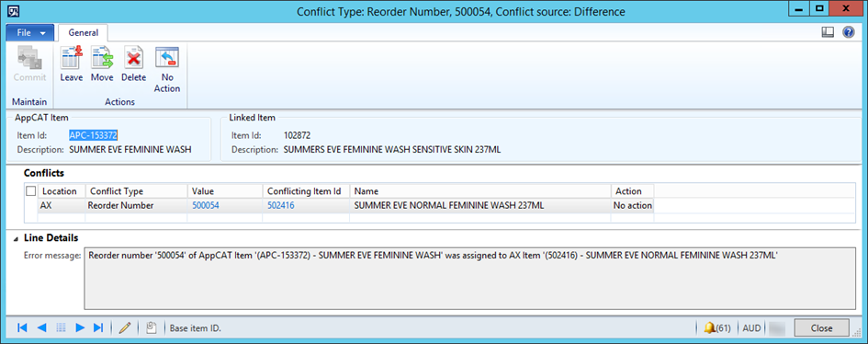Go to the next record arrow
The height and width of the screenshot is (344, 868).
coord(80,328)
